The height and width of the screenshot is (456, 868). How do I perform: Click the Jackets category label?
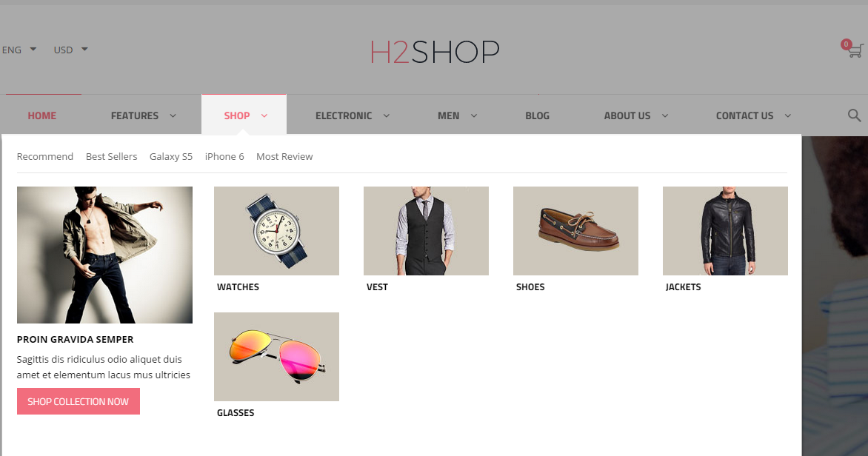point(683,286)
